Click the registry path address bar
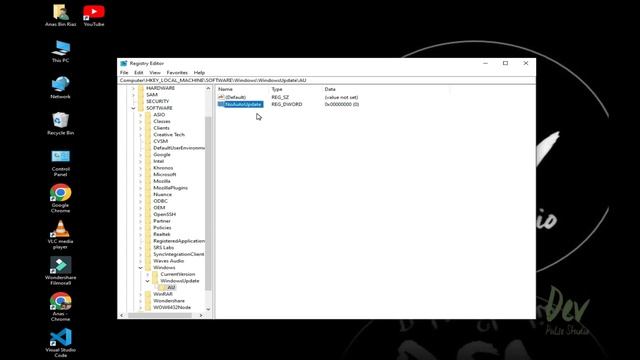 click(327, 80)
